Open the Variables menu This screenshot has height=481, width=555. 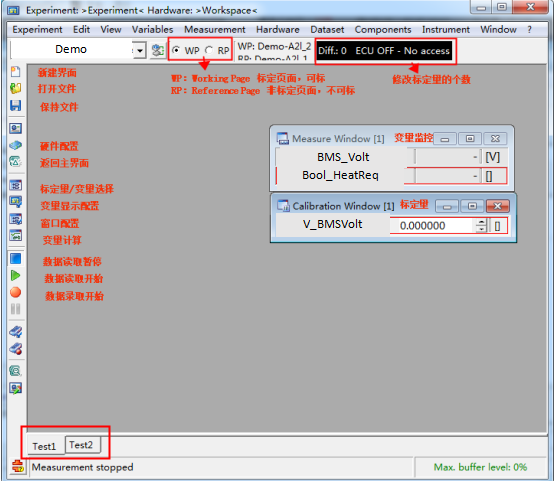153,29
